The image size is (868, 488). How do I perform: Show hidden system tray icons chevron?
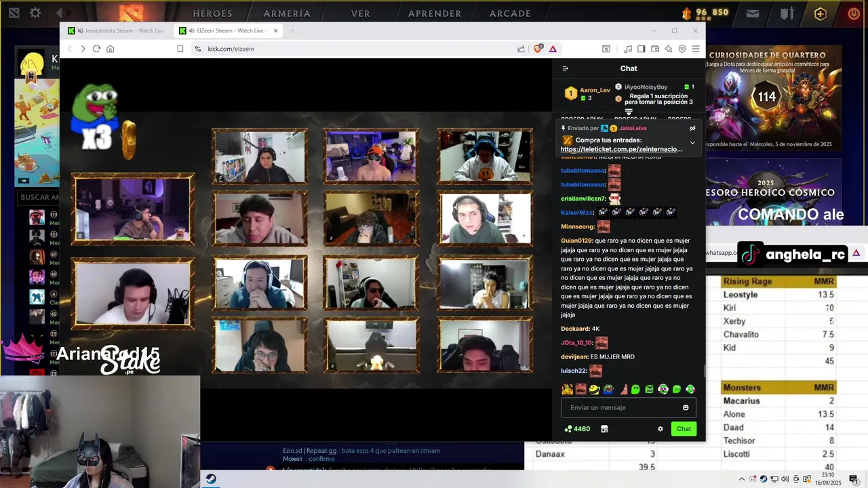click(x=741, y=479)
